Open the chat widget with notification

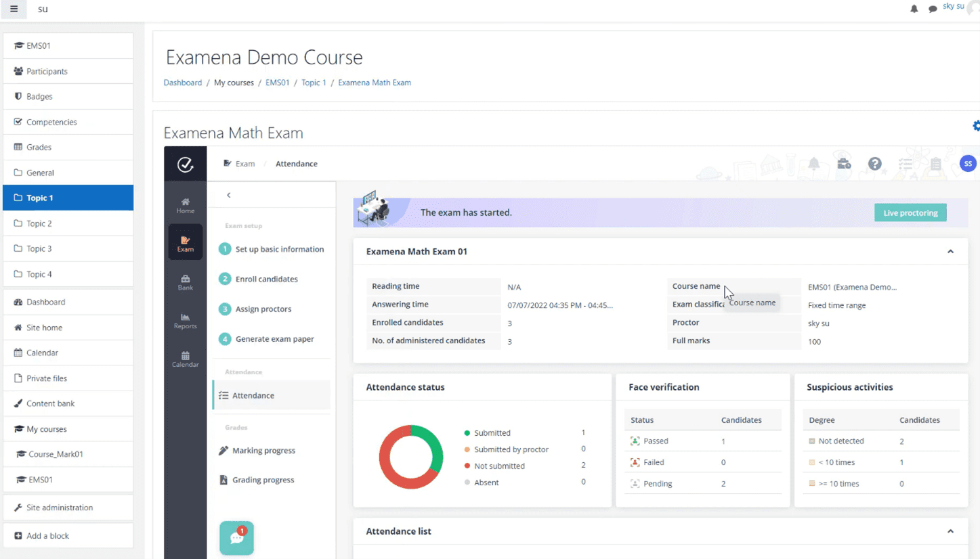pos(236,538)
